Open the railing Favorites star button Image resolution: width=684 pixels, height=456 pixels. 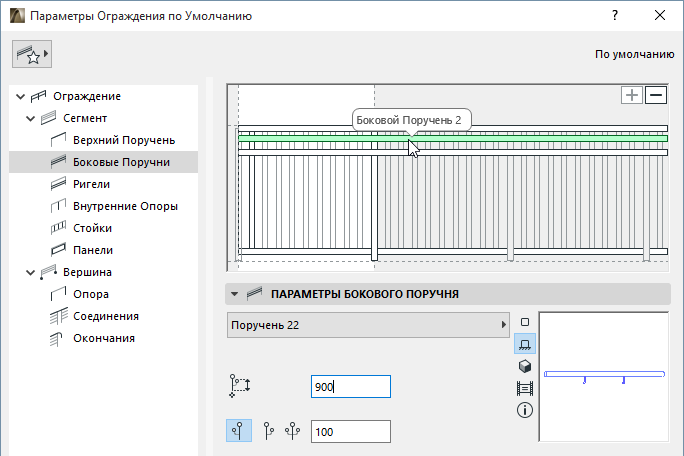coord(32,54)
